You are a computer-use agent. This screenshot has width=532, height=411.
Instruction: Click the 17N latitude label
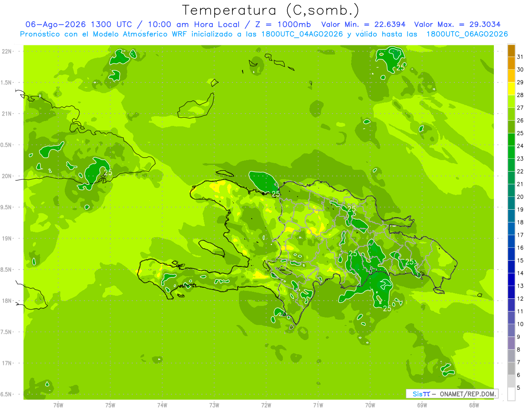click(x=6, y=364)
